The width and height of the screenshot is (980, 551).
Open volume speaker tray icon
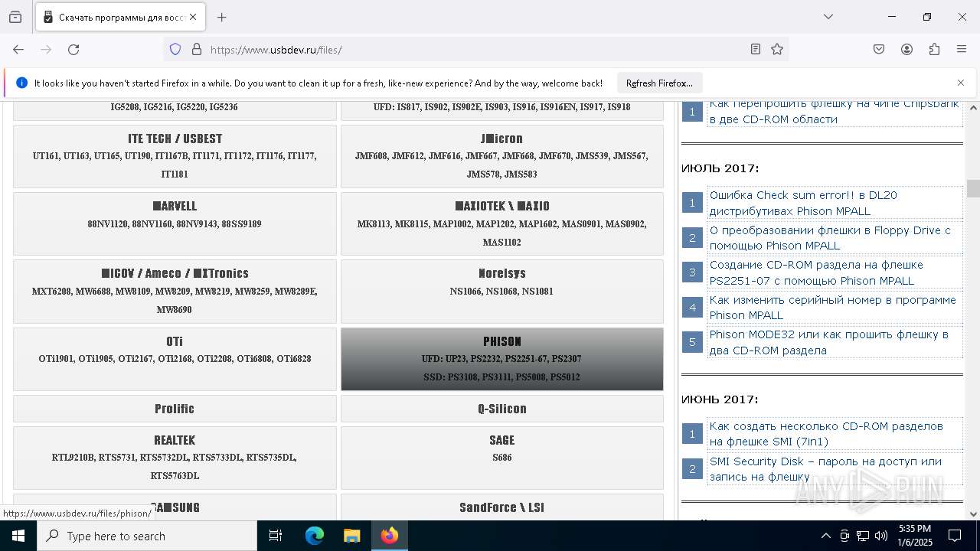[x=881, y=536]
